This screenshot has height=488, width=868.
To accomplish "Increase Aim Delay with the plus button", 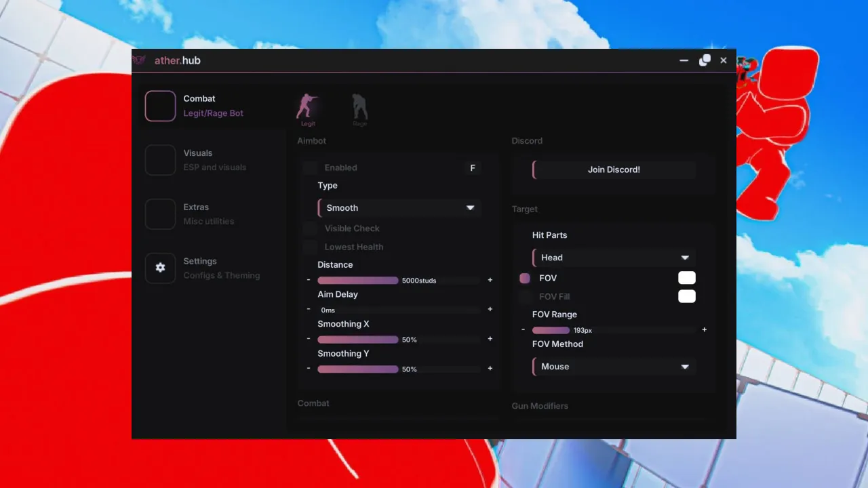I will (x=490, y=309).
